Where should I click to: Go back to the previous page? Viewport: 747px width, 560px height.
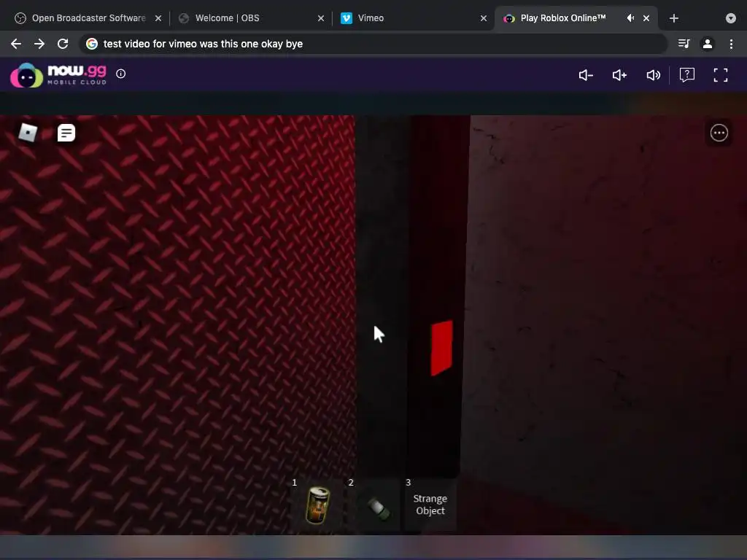16,44
